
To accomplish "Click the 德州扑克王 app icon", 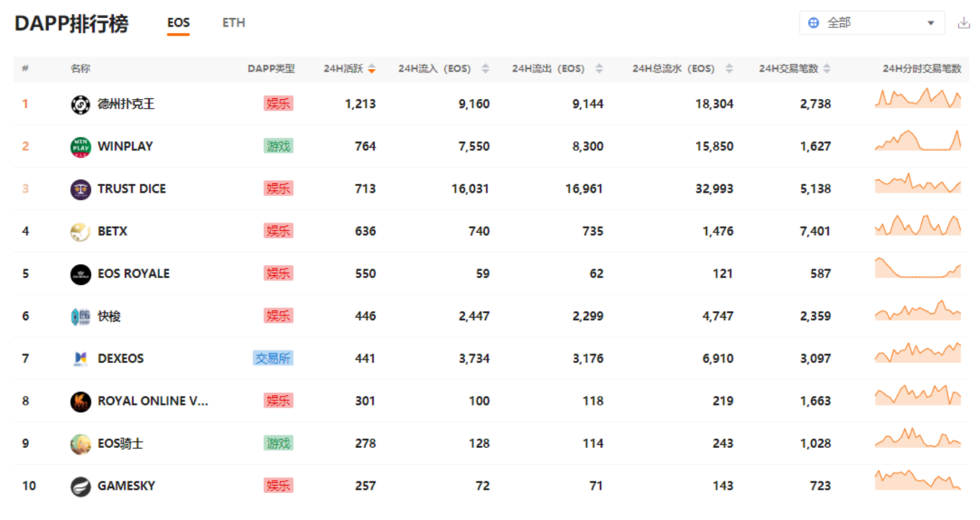I will (x=80, y=104).
